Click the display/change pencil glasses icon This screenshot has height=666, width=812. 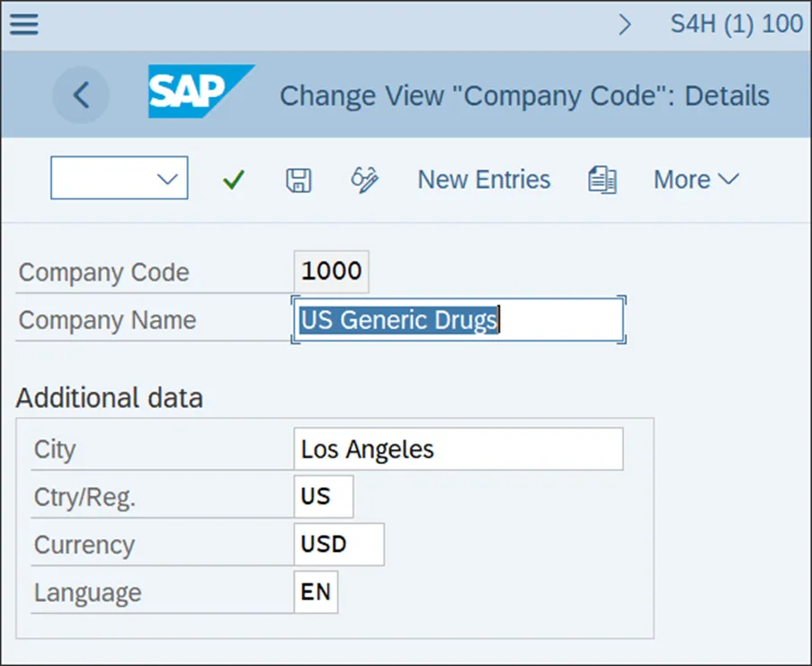pos(364,180)
